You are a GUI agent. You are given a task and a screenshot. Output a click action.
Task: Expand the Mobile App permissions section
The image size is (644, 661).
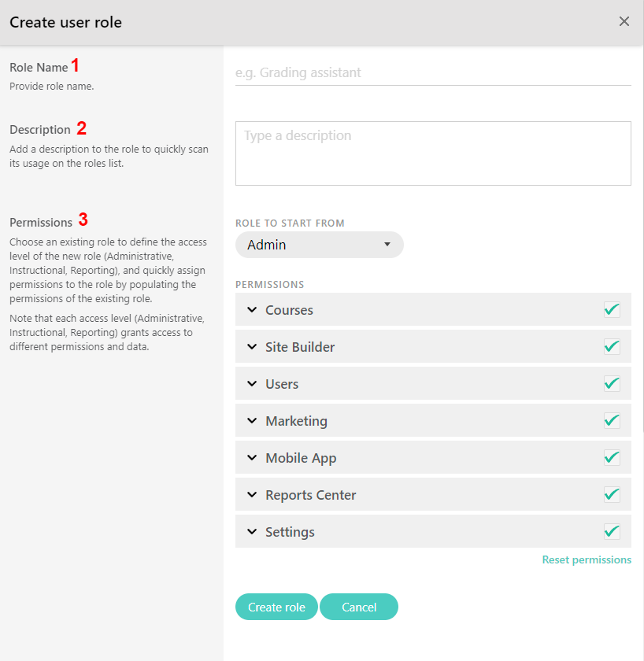pos(252,457)
